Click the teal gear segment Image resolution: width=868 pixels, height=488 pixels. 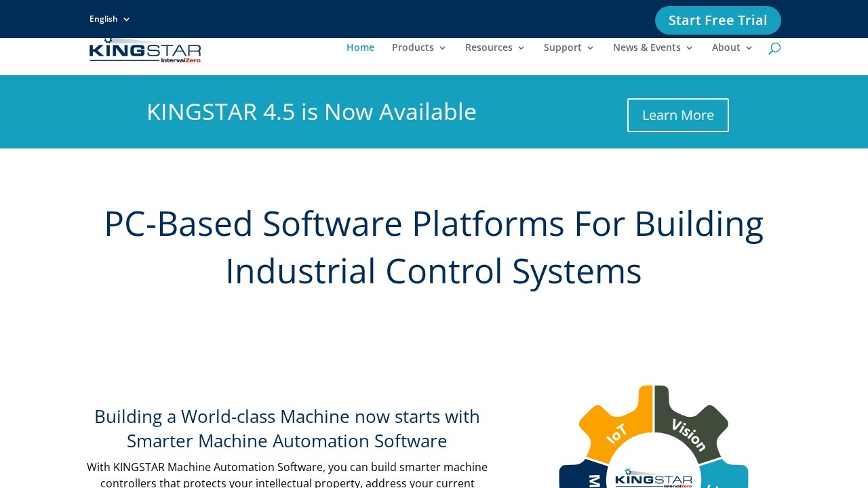[726, 476]
